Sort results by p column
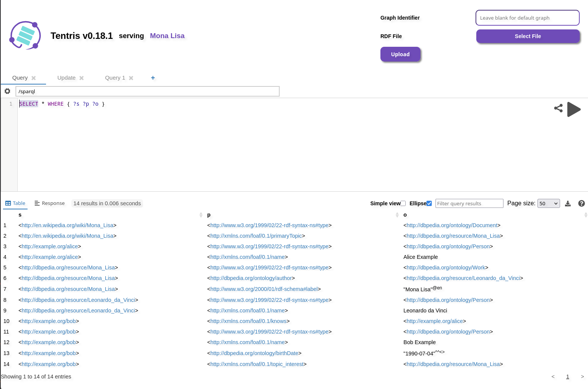588x389 pixels. click(x=397, y=215)
